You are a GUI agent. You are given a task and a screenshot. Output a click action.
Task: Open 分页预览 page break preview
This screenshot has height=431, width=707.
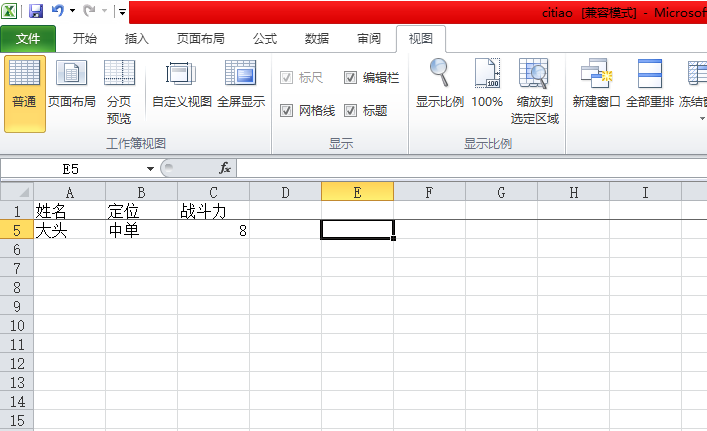[x=119, y=92]
